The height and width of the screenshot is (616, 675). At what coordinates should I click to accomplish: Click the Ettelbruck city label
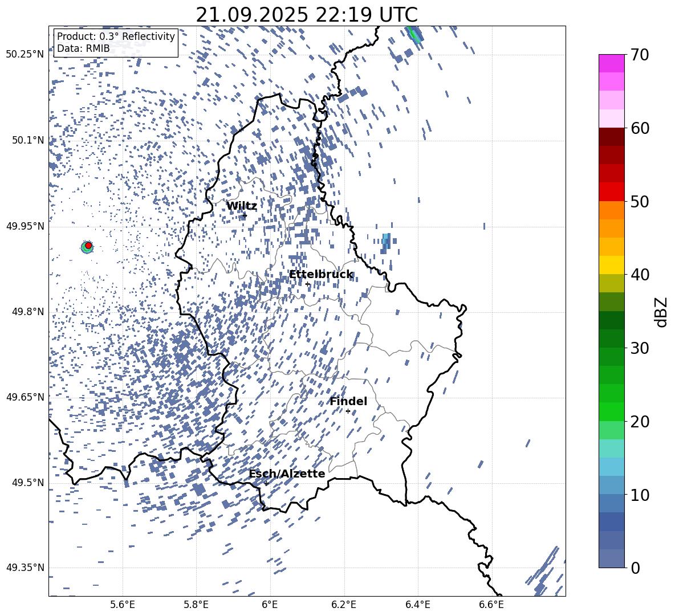pos(321,275)
